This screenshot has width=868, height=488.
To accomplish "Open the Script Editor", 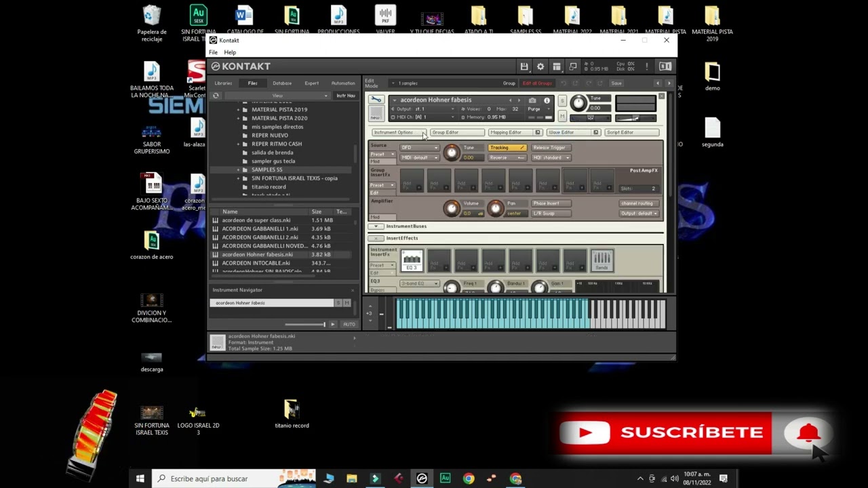I will (632, 132).
